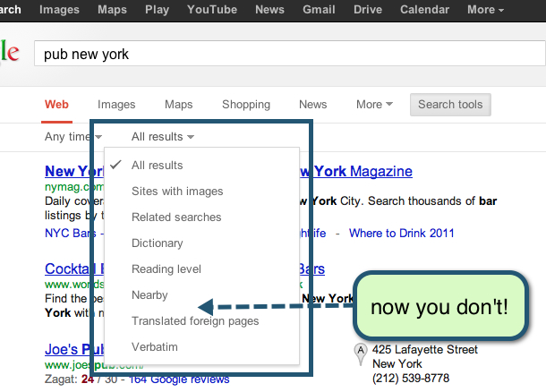Open Maps in the top black bar
Viewport: 546px width, 392px height.
click(112, 10)
